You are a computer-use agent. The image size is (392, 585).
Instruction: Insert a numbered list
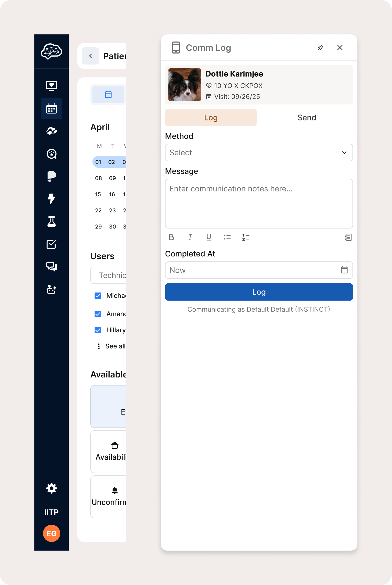pos(246,237)
